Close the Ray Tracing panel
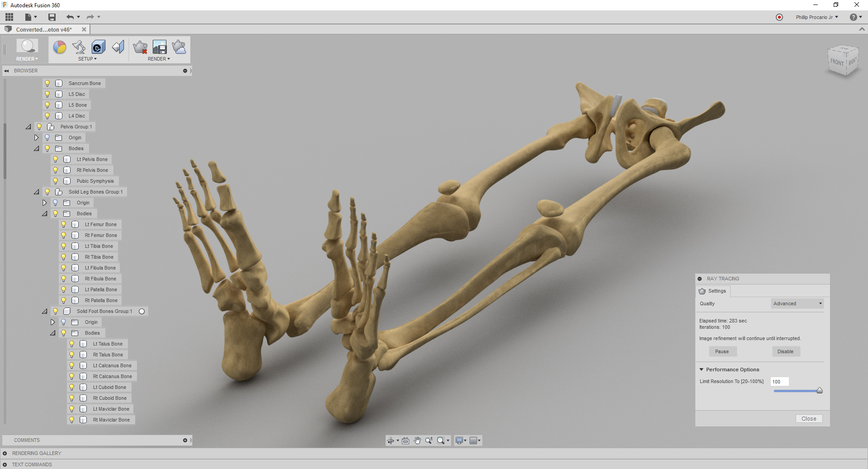Image resolution: width=868 pixels, height=469 pixels. click(x=809, y=418)
